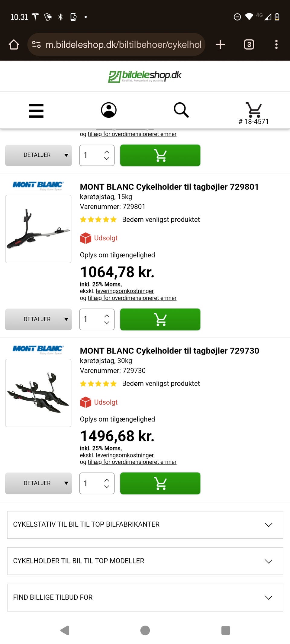Open the hamburger navigation menu
This screenshot has width=290, height=644.
tap(36, 111)
